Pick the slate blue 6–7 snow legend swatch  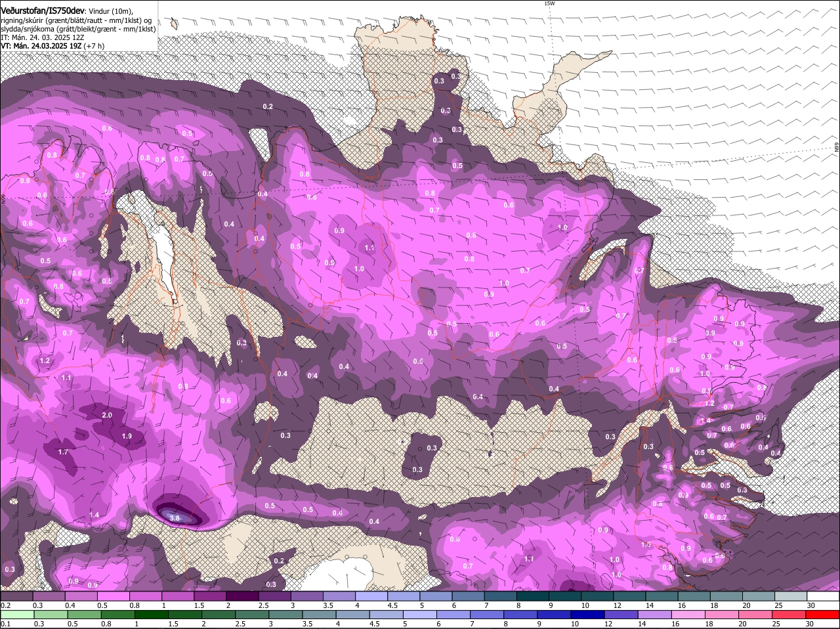click(468, 596)
